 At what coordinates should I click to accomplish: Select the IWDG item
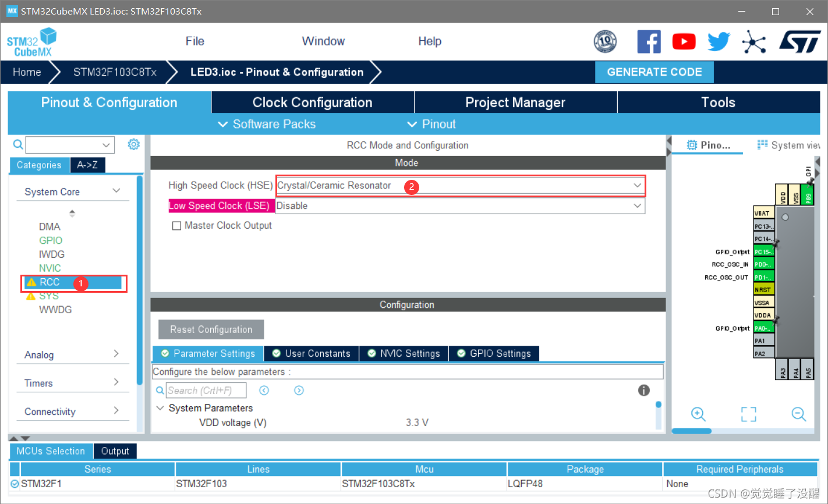point(52,254)
